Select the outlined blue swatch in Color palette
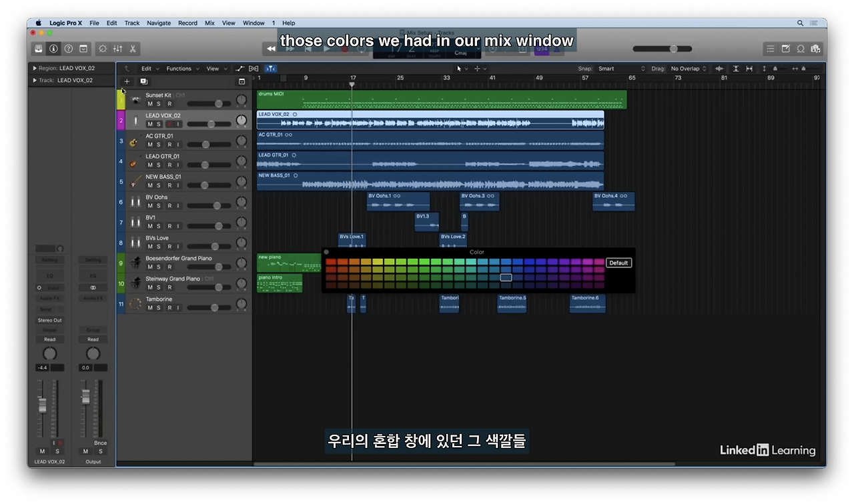The width and height of the screenshot is (854, 504). (506, 277)
